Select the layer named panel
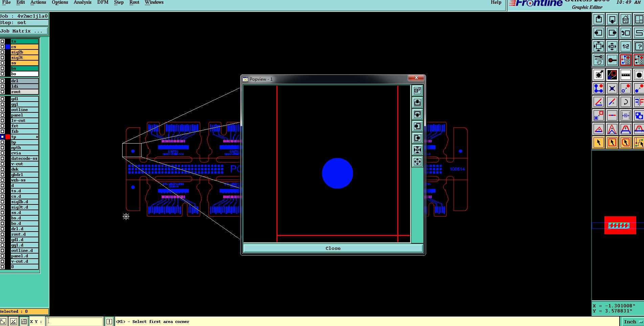644x326 pixels. pyautogui.click(x=25, y=115)
